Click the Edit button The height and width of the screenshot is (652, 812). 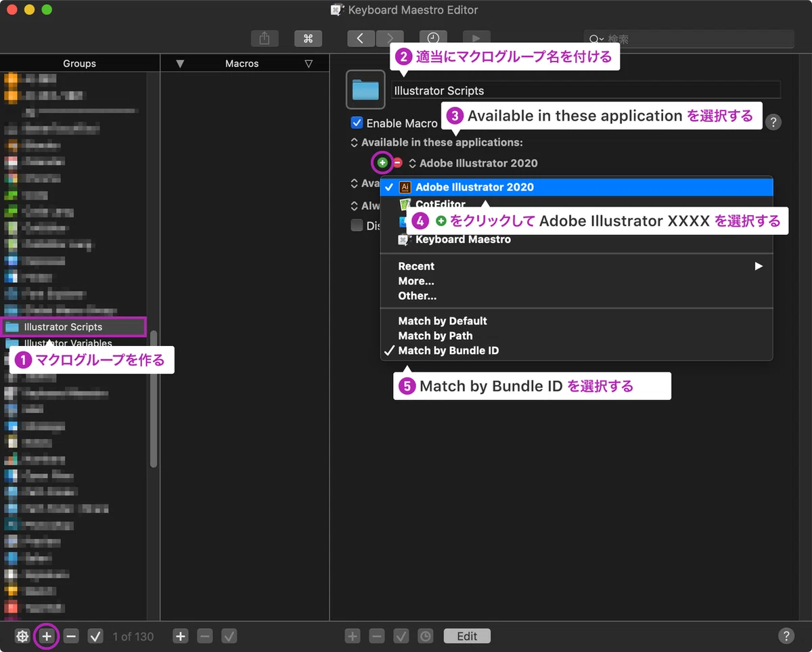tap(467, 636)
